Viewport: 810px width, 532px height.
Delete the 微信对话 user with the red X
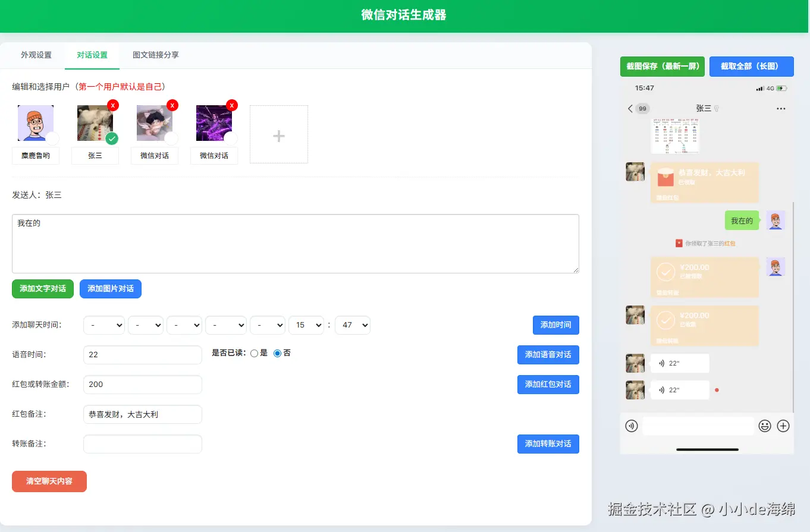click(x=172, y=105)
